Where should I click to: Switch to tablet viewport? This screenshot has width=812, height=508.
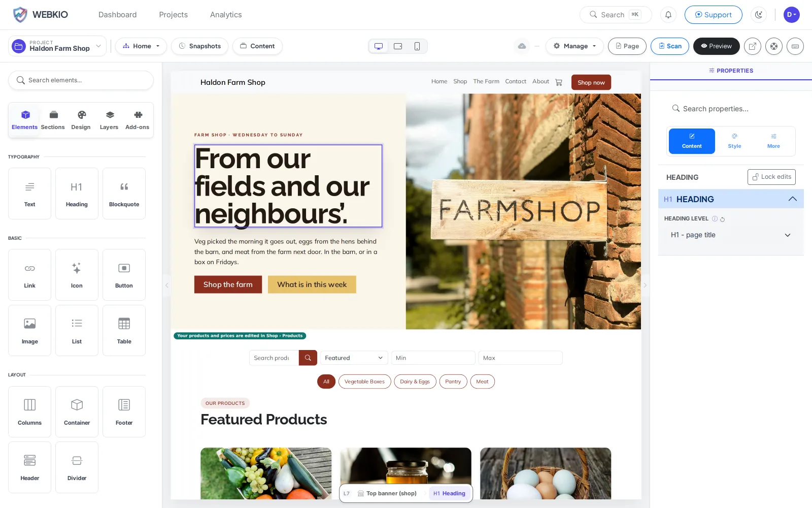(398, 46)
